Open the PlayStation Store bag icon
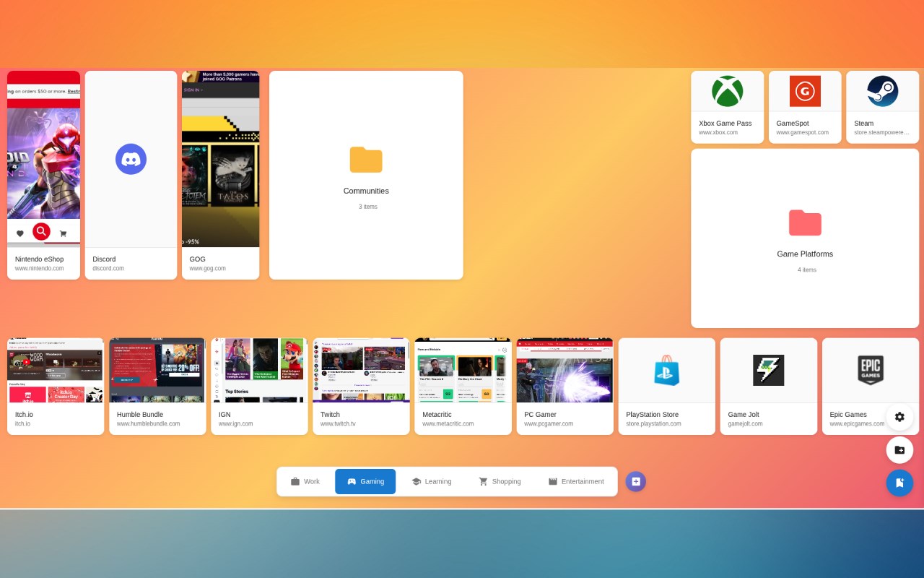924x578 pixels. click(x=667, y=370)
